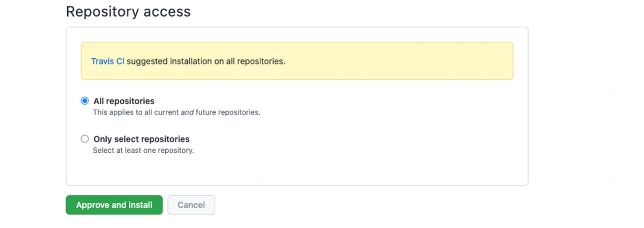Click the 'This applies to all current' description
Image resolution: width=644 pixels, height=228 pixels.
[136, 112]
